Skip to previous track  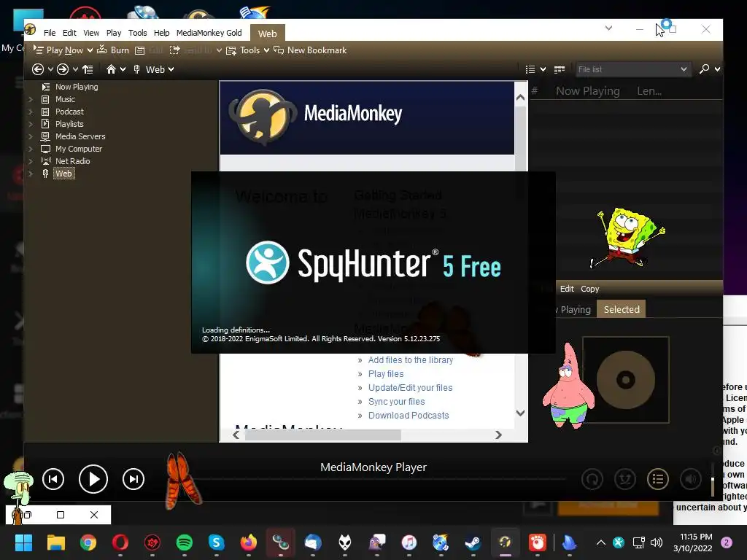(x=53, y=479)
